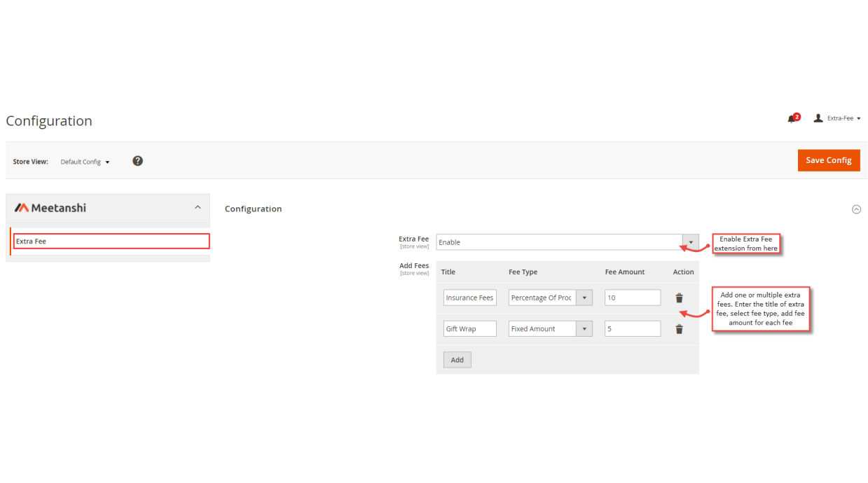Open the notifications bell icon
Image resolution: width=868 pixels, height=483 pixels.
[x=793, y=118]
